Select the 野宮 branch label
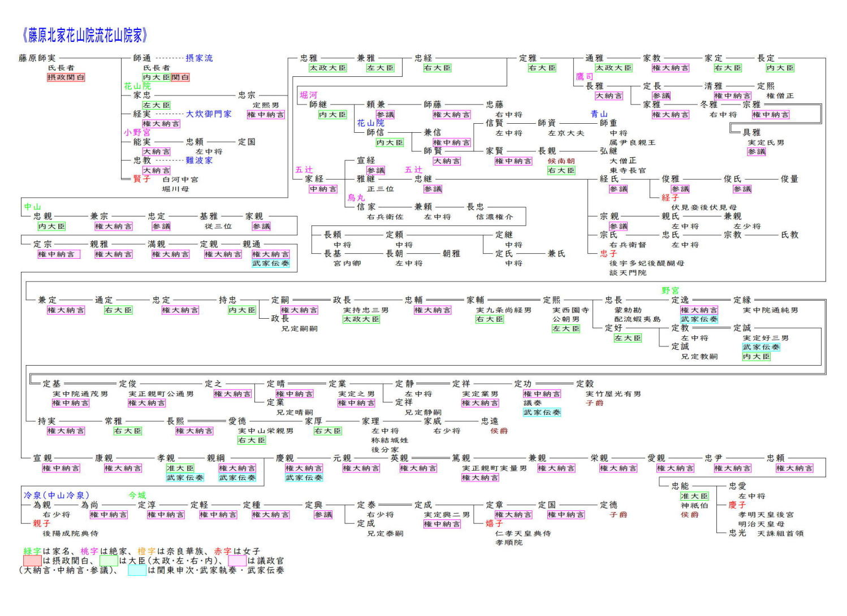This screenshot has width=847, height=616. 671,290
